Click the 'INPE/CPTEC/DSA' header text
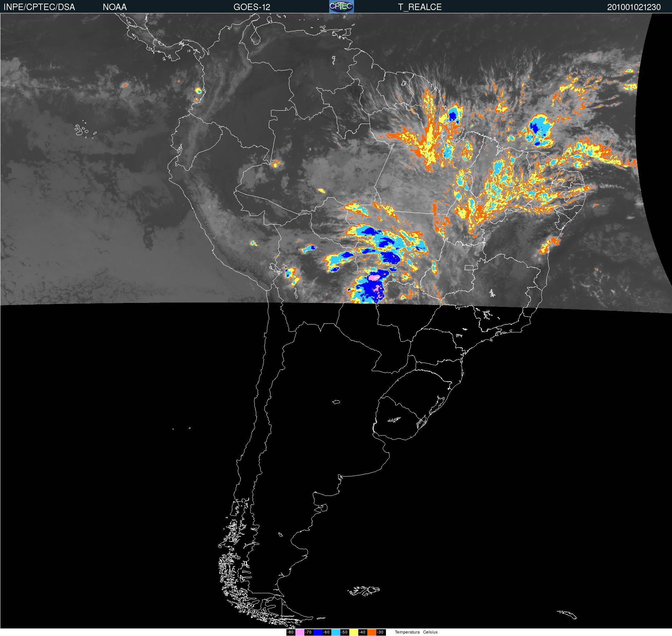 [x=39, y=7]
